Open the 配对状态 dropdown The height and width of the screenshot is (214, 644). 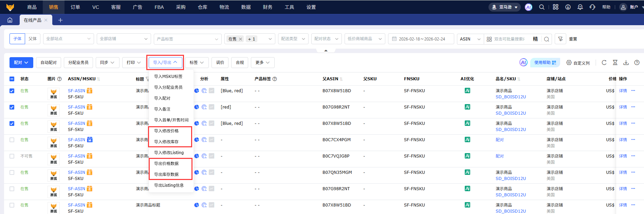click(x=326, y=39)
